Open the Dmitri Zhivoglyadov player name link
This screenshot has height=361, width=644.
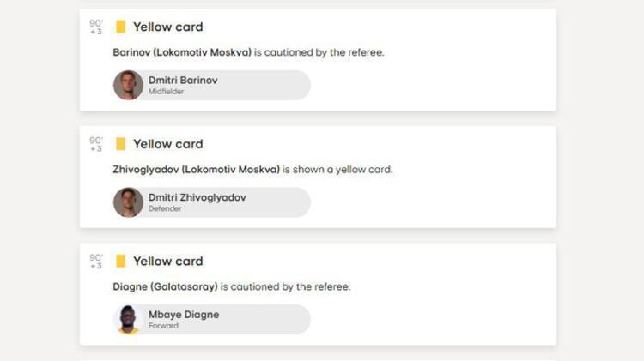(x=197, y=197)
